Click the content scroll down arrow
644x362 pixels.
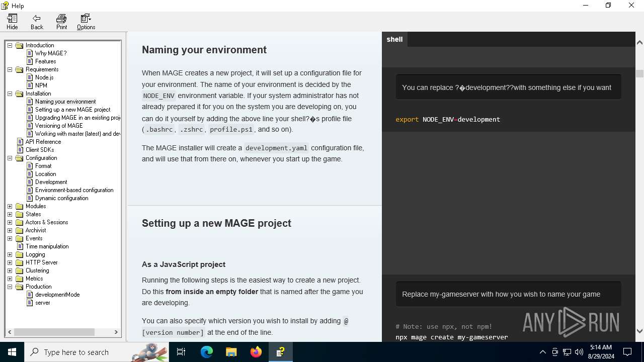639,331
